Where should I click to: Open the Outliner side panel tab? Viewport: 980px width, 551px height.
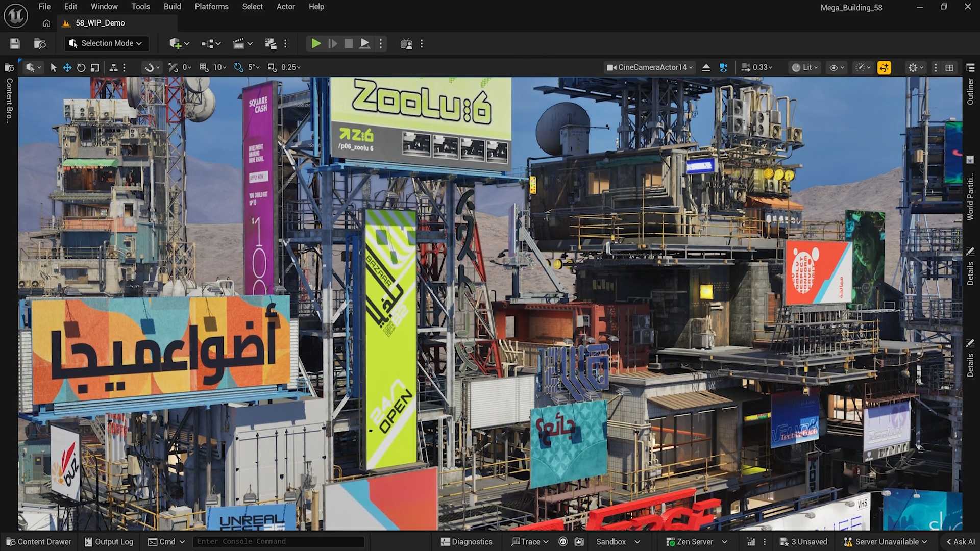pyautogui.click(x=970, y=85)
